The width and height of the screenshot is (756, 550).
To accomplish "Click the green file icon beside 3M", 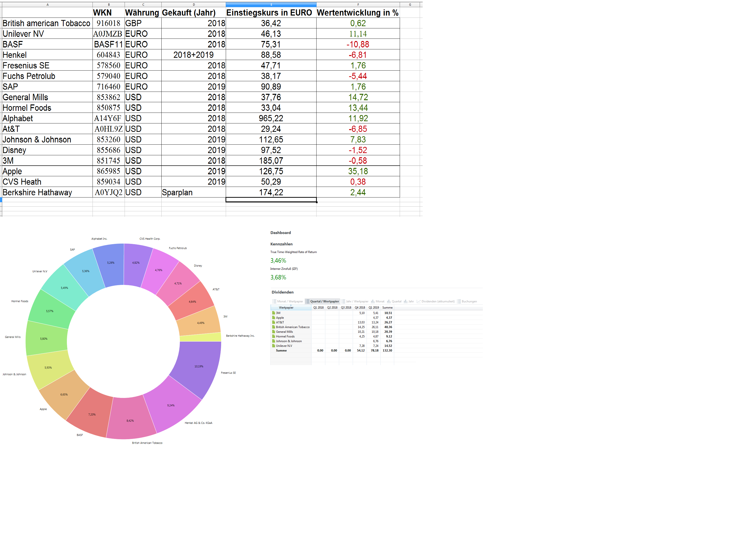I will (273, 313).
